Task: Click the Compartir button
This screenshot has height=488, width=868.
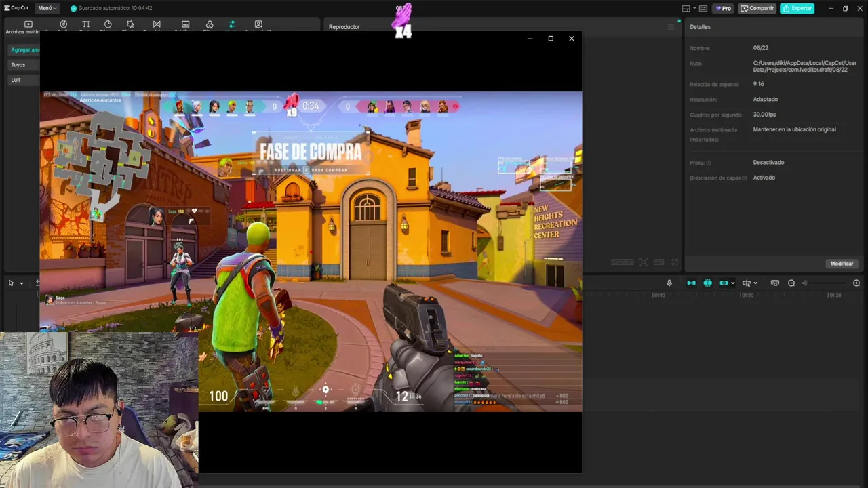Action: [757, 8]
